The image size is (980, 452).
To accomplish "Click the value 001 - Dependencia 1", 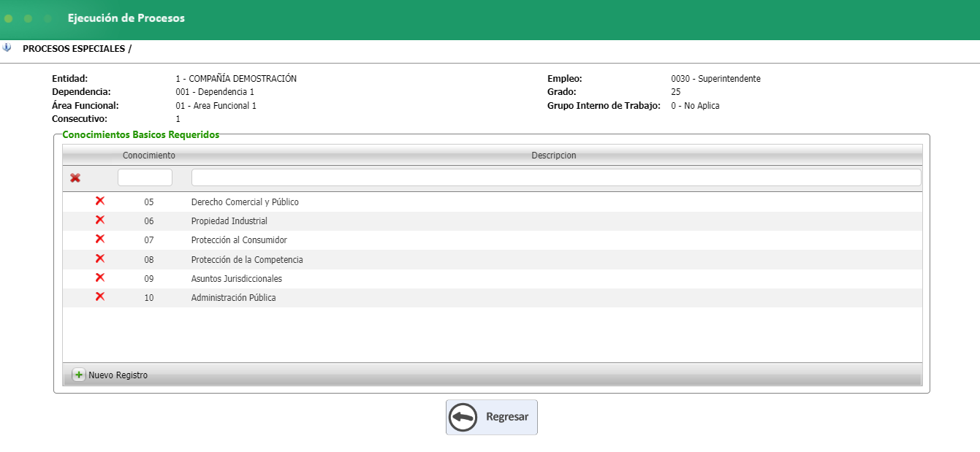I will click(215, 92).
